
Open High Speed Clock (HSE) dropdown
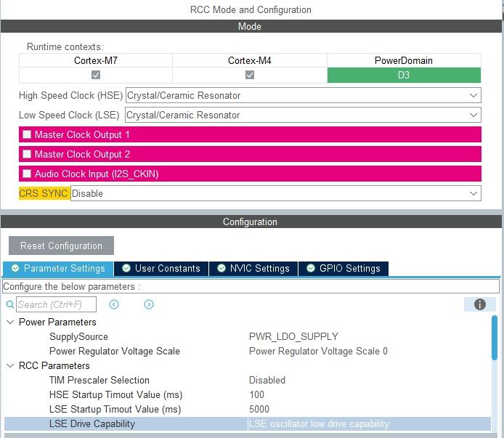click(303, 95)
